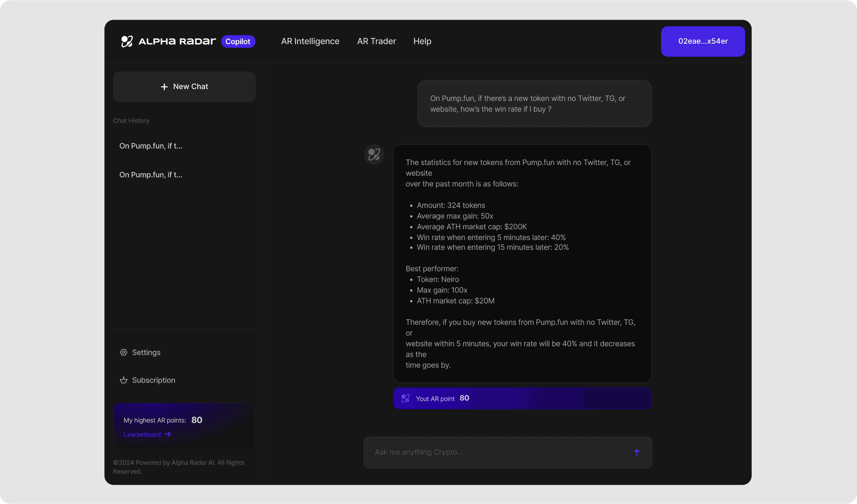Click the Leaderboard arrow icon
The image size is (857, 504).
coord(167,434)
